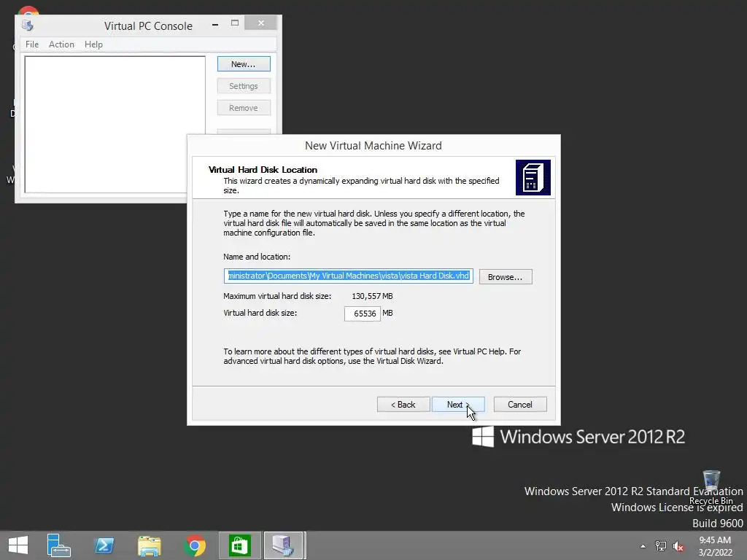Viewport: 747px width, 560px height.
Task: Click the empty virtual machine list box
Action: point(115,124)
